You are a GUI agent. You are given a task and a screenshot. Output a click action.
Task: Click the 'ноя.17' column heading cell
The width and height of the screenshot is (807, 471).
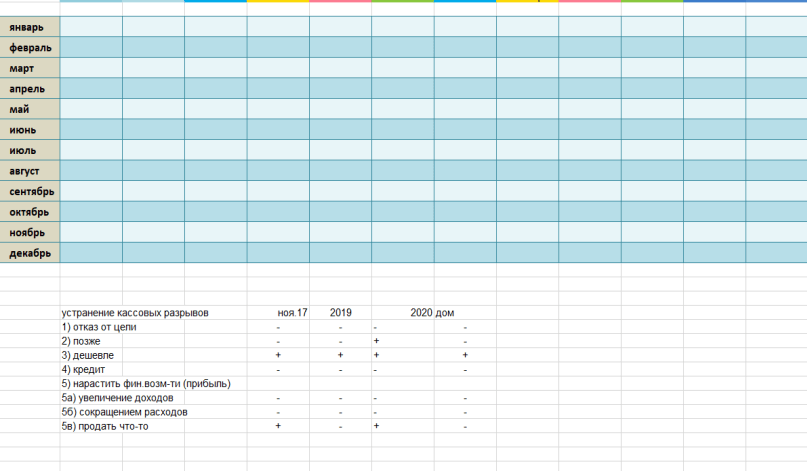[292, 312]
